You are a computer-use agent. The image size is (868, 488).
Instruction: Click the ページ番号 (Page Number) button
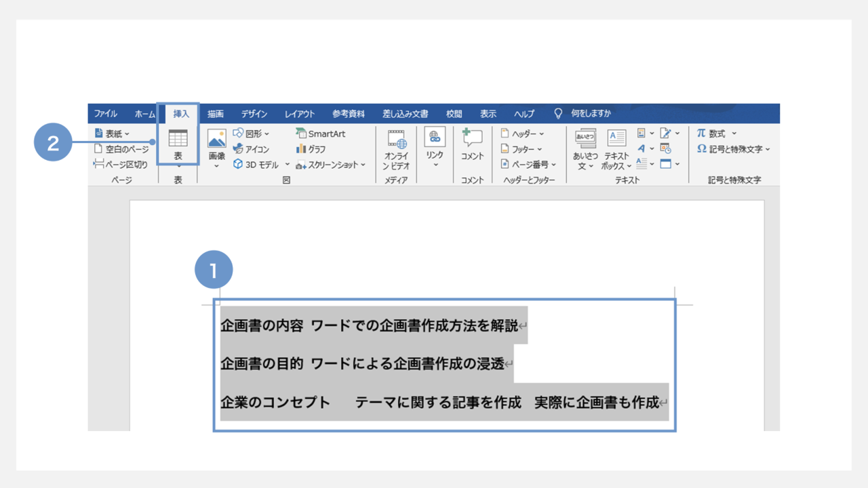[528, 164]
